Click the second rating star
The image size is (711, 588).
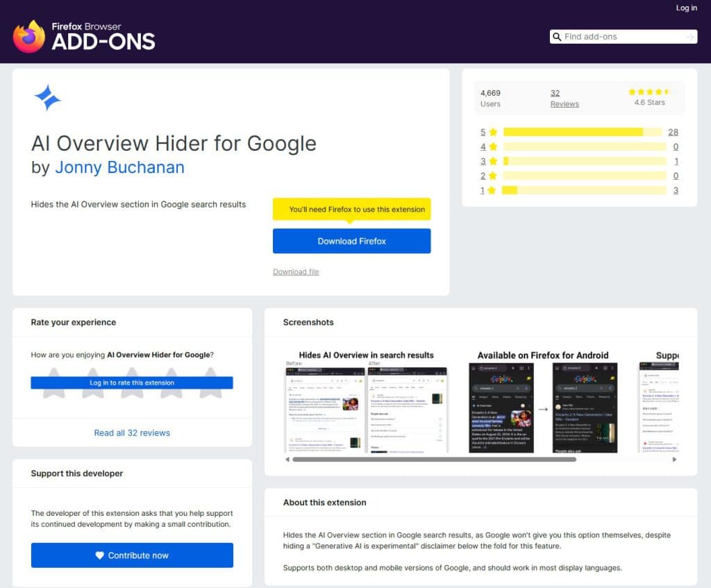[93, 383]
